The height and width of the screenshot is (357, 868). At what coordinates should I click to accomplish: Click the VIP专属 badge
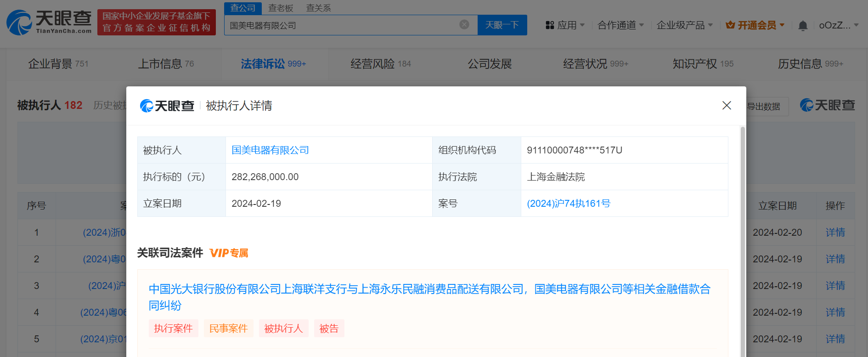(229, 253)
